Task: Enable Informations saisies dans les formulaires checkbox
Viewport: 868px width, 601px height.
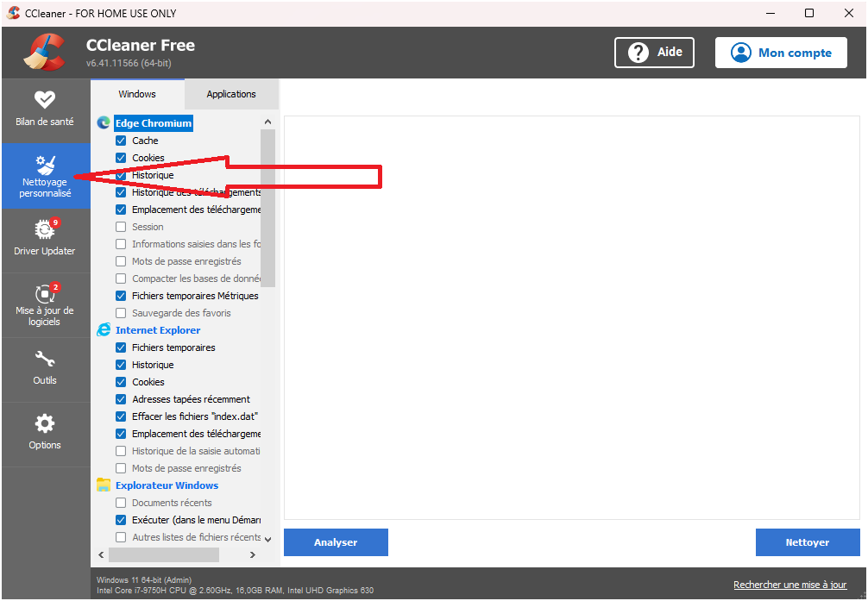Action: [x=121, y=244]
